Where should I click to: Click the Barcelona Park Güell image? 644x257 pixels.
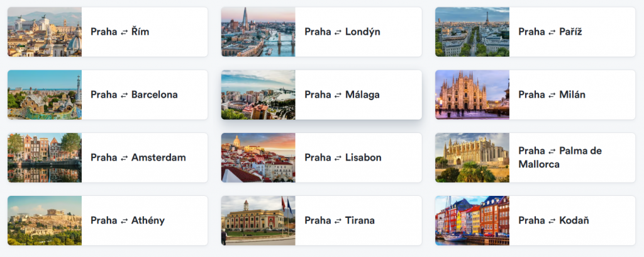45,94
